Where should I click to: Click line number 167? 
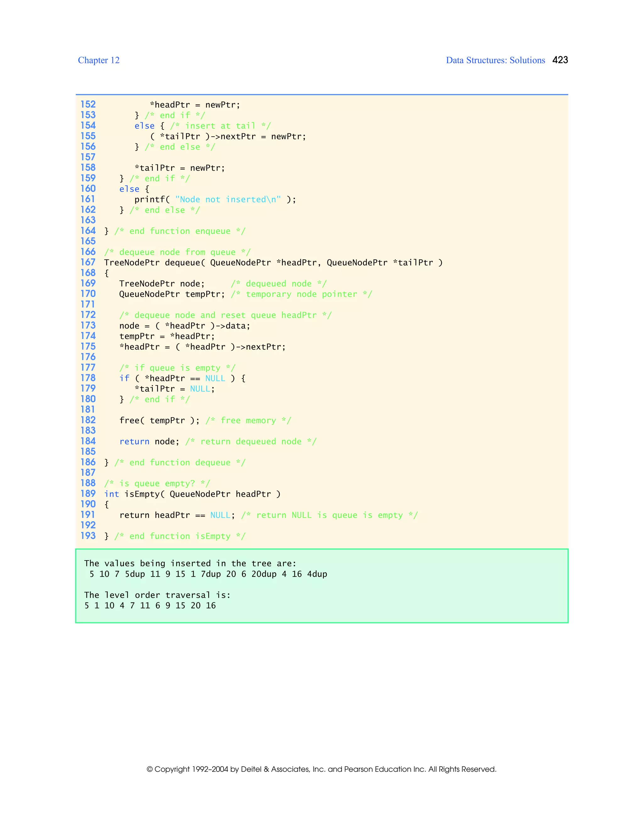point(88,262)
